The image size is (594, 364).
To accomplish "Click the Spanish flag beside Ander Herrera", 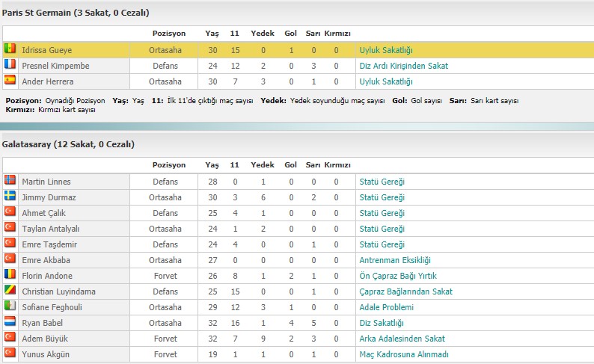I will [x=10, y=80].
